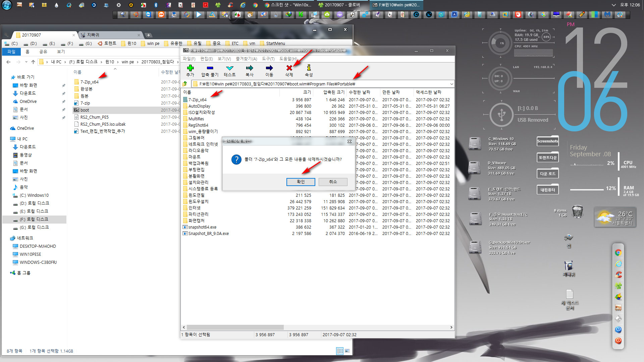Click the Screenshots desktop button
This screenshot has height=362, width=644.
pyautogui.click(x=547, y=141)
